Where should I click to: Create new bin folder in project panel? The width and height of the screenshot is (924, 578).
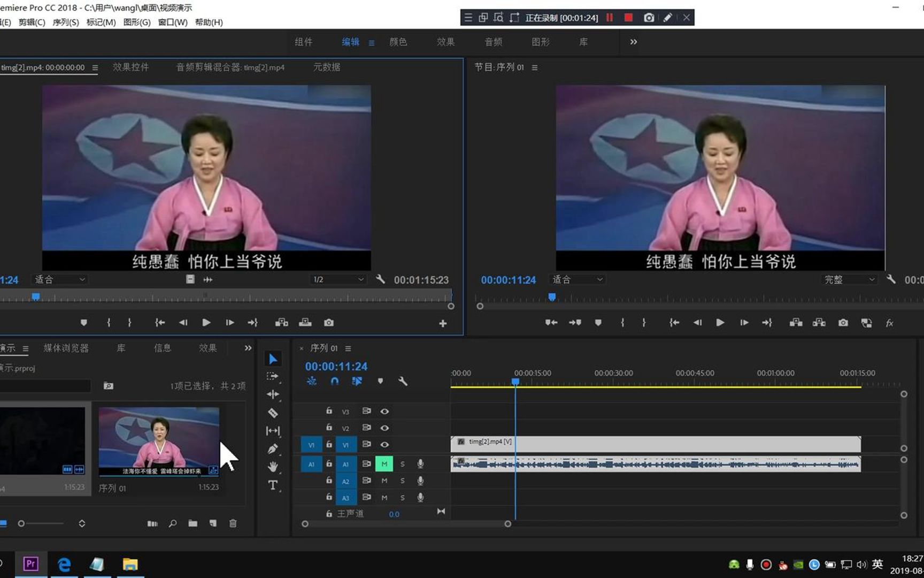[193, 523]
